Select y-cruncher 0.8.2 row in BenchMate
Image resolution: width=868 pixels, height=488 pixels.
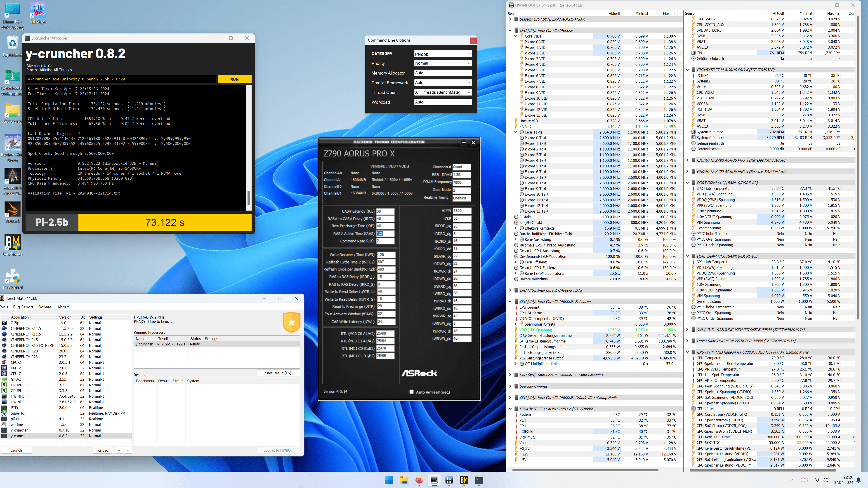[x=66, y=436]
